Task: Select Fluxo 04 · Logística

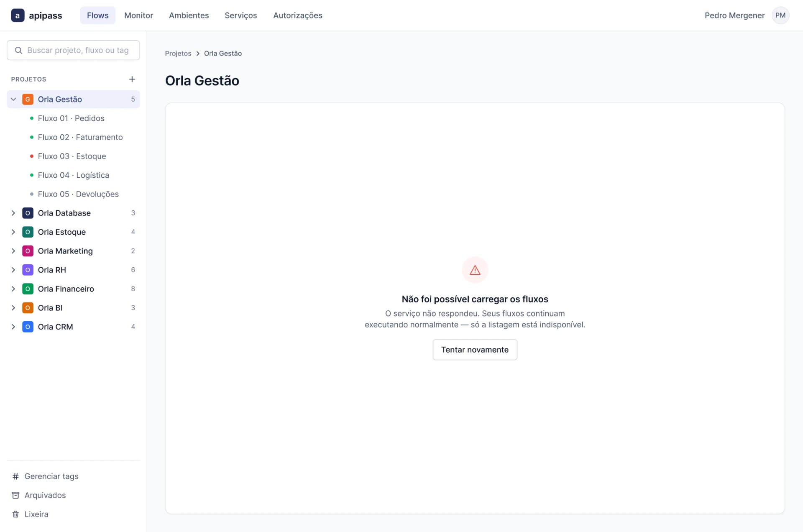Action: 73,175
